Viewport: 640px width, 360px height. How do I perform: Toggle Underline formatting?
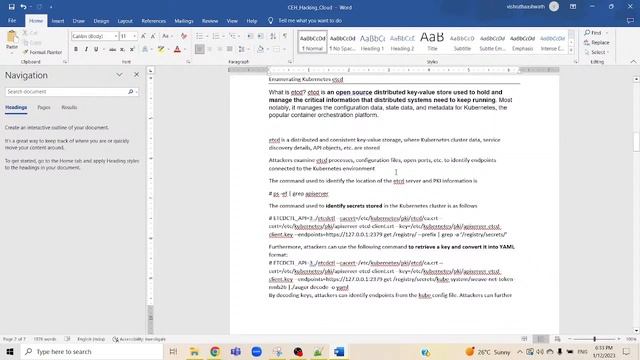tap(96, 49)
